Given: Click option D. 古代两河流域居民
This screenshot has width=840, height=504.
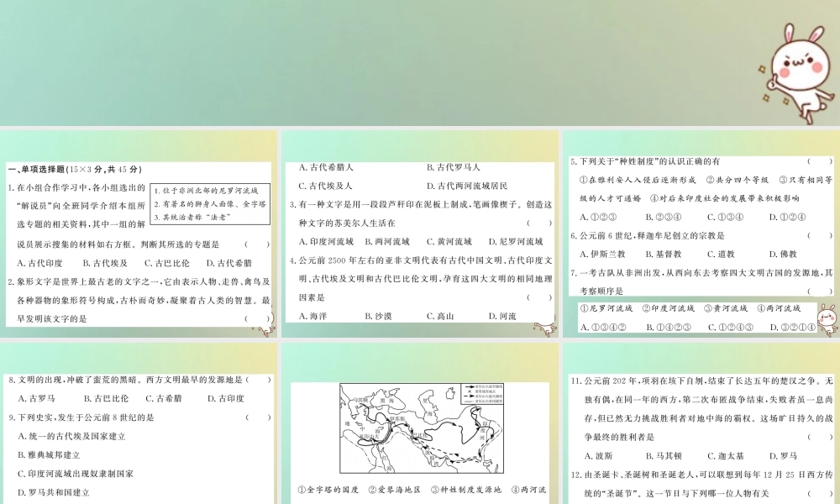Looking at the screenshot, I should pos(467,186).
